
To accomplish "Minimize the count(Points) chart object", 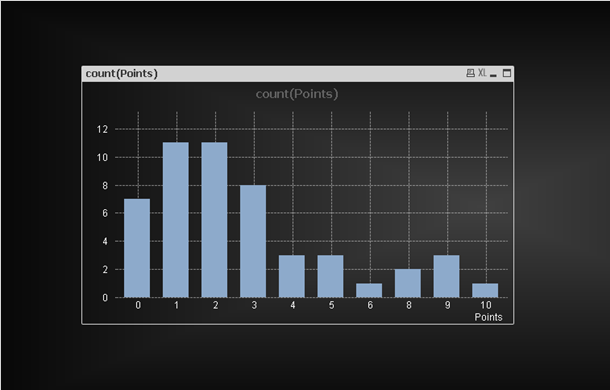I will click(x=493, y=74).
